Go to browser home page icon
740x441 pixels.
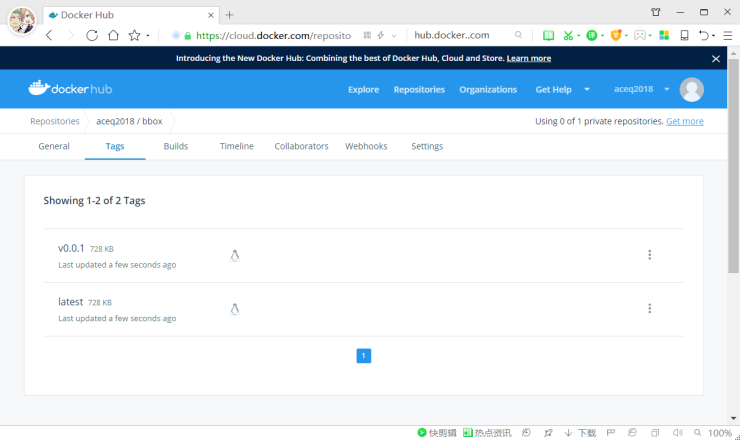point(113,35)
